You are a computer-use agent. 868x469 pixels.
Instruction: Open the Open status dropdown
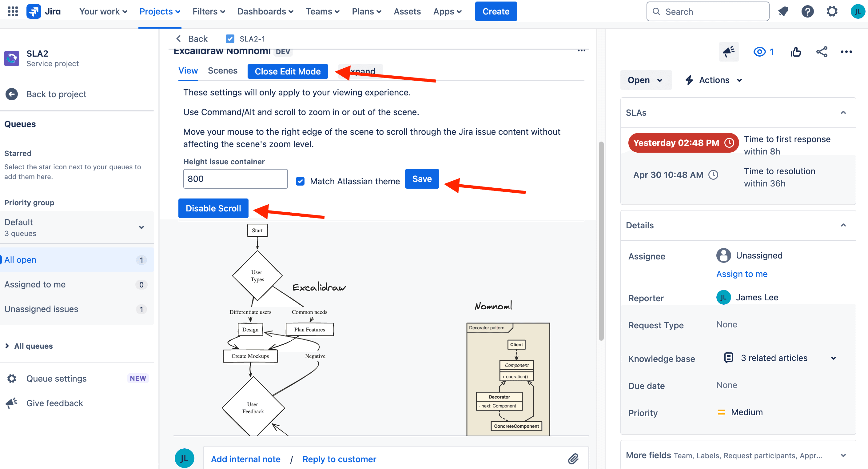645,80
